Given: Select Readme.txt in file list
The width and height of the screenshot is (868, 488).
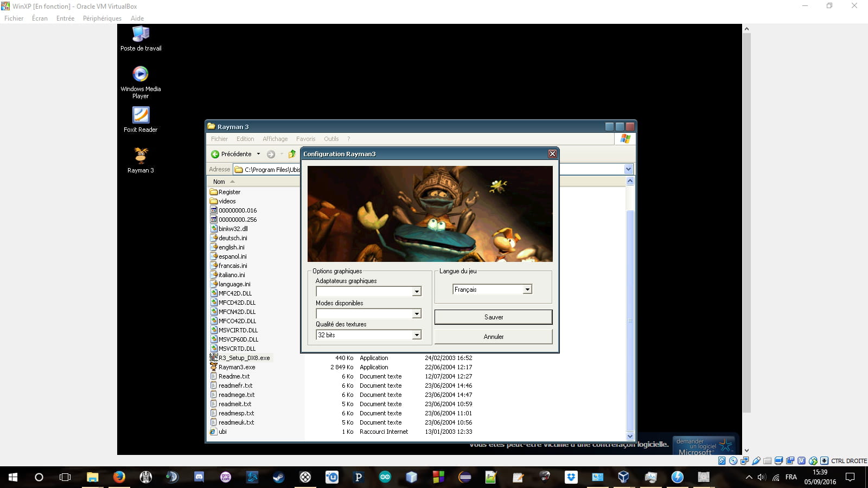Looking at the screenshot, I should tap(229, 376).
